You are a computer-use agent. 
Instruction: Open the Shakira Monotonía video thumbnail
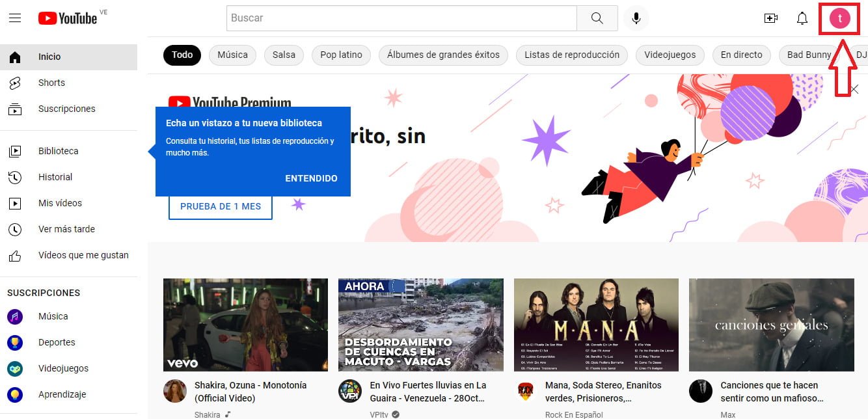coord(245,325)
